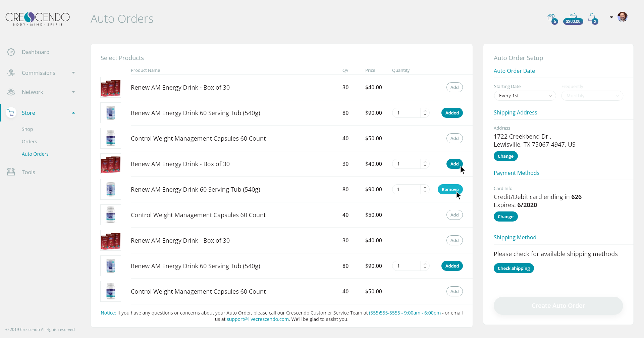Image resolution: width=644 pixels, height=338 pixels.
Task: Select the Store menu label
Action: coord(29,113)
